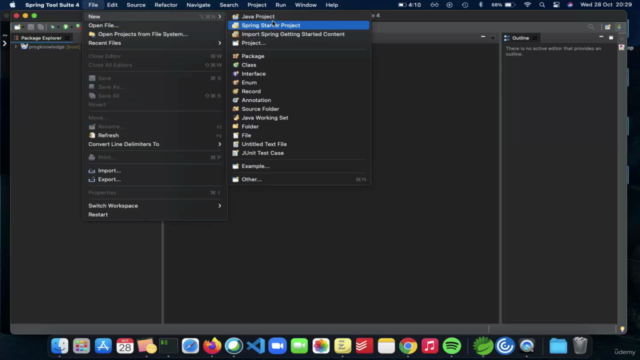The width and height of the screenshot is (640, 360).
Task: Select Spring Starter Project in New submenu
Action: (298, 25)
